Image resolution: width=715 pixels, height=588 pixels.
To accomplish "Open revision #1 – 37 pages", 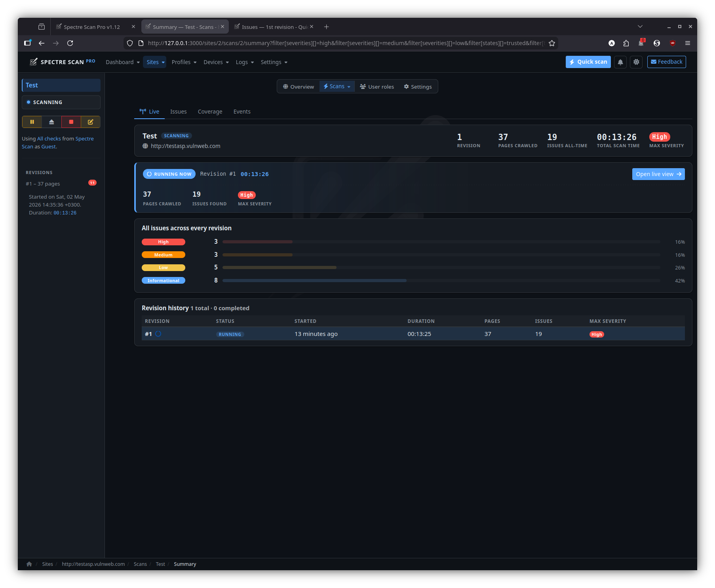I will 43,184.
